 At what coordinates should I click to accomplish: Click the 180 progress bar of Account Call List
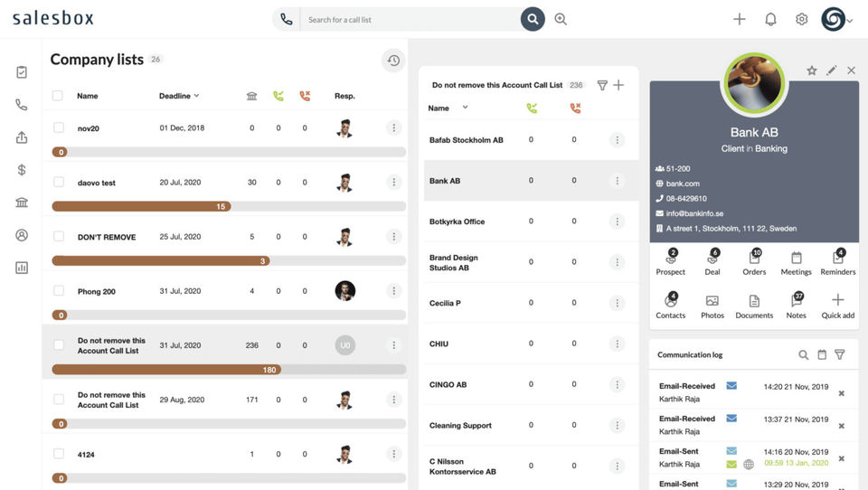[229, 369]
